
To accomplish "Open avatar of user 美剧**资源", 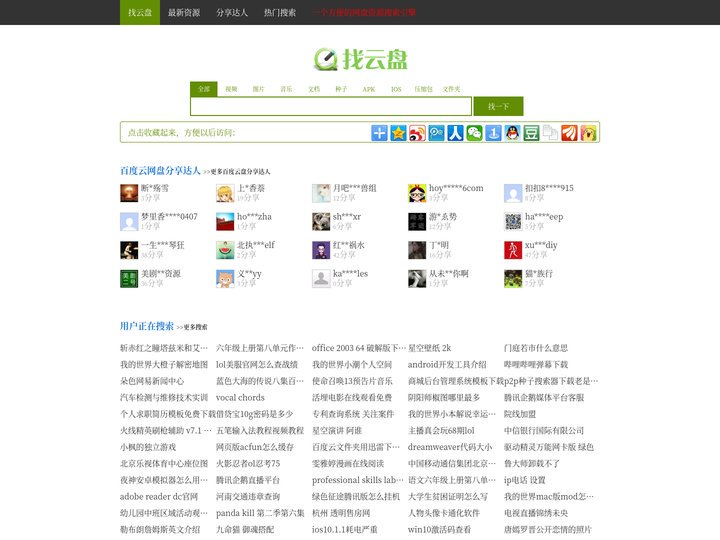I will coord(129,279).
